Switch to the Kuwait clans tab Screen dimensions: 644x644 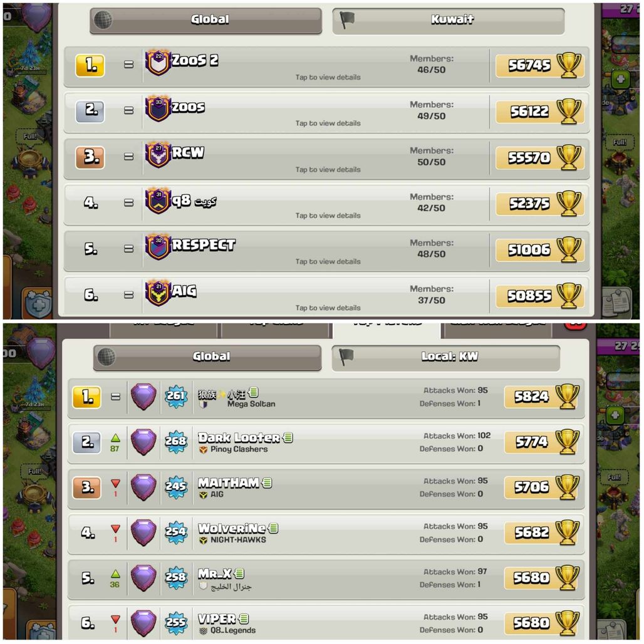449,20
